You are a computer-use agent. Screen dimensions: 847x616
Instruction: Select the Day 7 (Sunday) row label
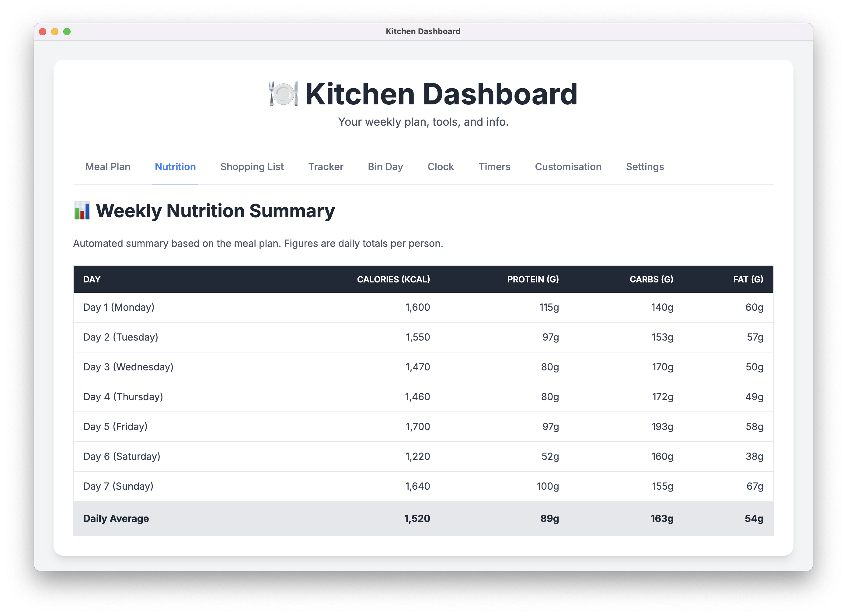pyautogui.click(x=118, y=487)
